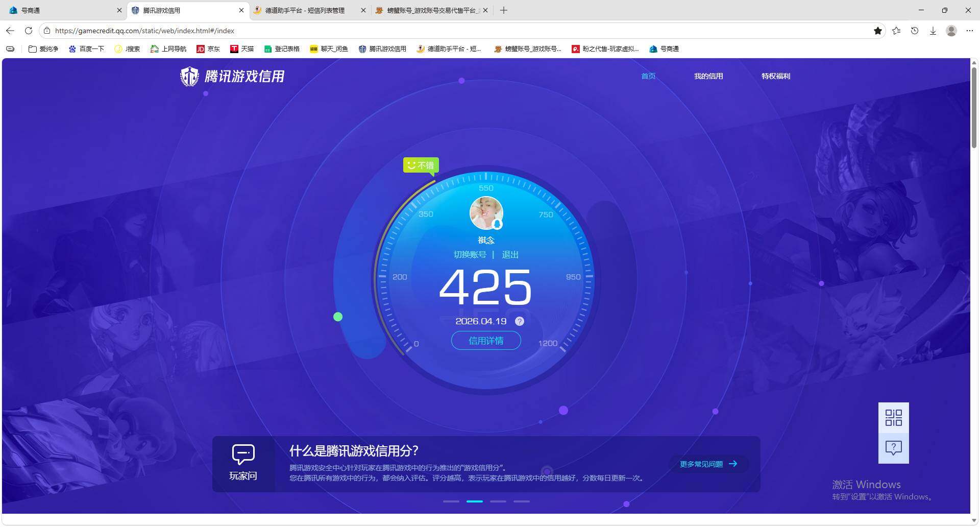Open browser history icon
This screenshot has width=980, height=527.
[x=915, y=31]
